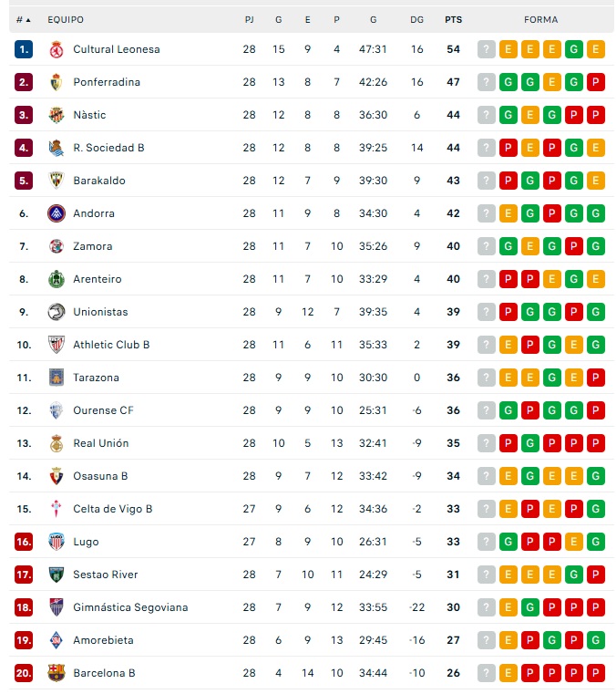Click the Unionistas team badge

[x=56, y=312]
